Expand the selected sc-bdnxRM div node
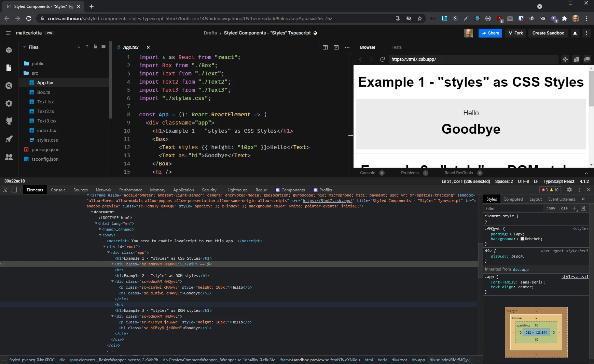This screenshot has width=594, height=364. pos(112,264)
